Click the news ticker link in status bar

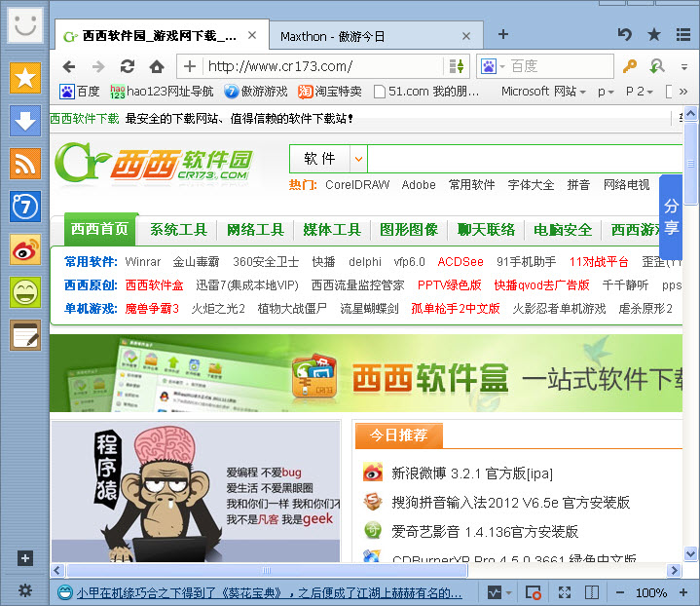click(x=270, y=593)
